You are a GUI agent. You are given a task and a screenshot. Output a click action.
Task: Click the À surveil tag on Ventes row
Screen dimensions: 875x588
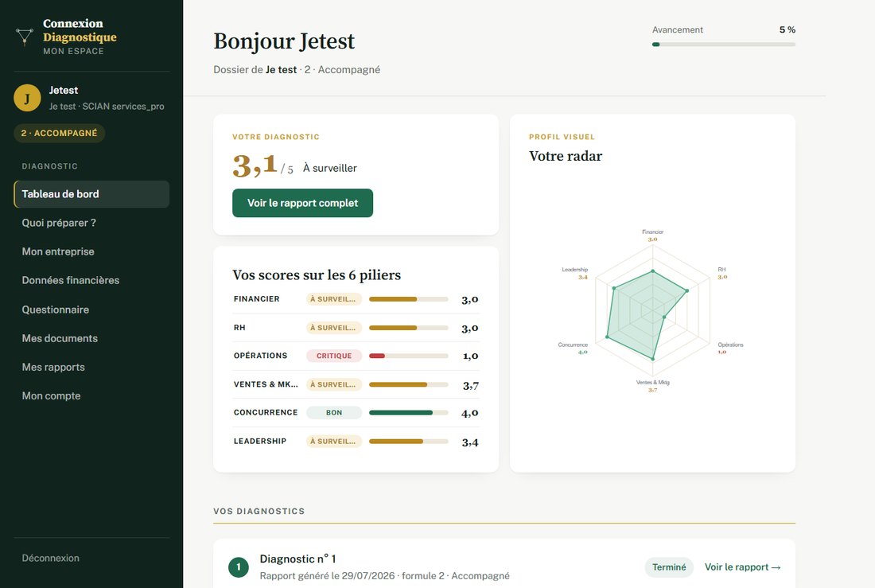334,385
